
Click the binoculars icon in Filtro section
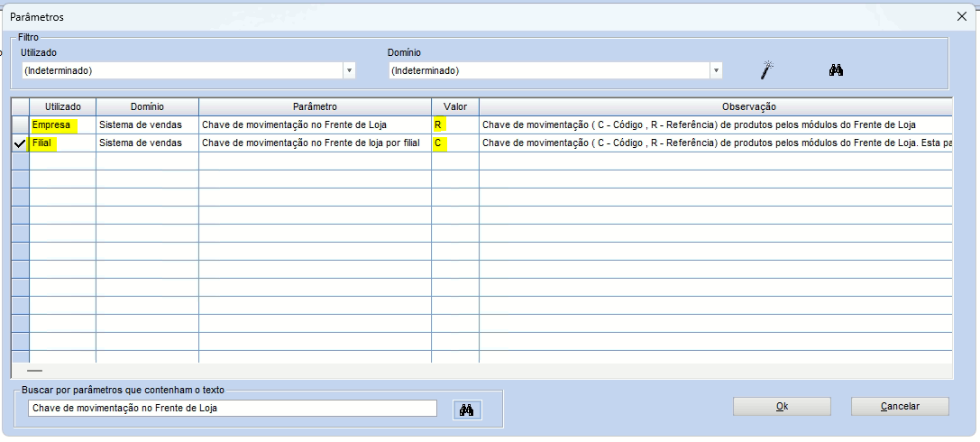pyautogui.click(x=836, y=70)
